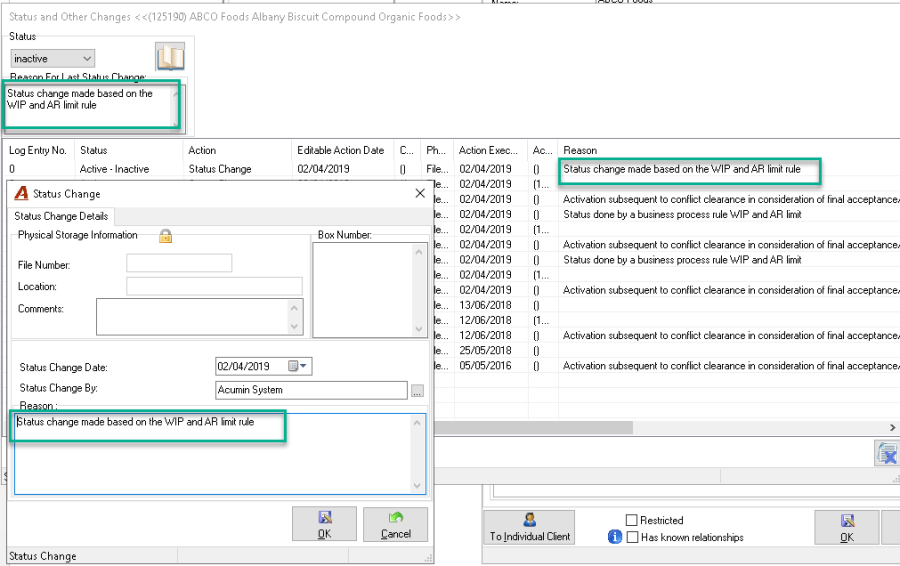Toggle the Has known relationships checkbox
Image resolution: width=900 pixels, height=566 pixels.
click(x=633, y=537)
